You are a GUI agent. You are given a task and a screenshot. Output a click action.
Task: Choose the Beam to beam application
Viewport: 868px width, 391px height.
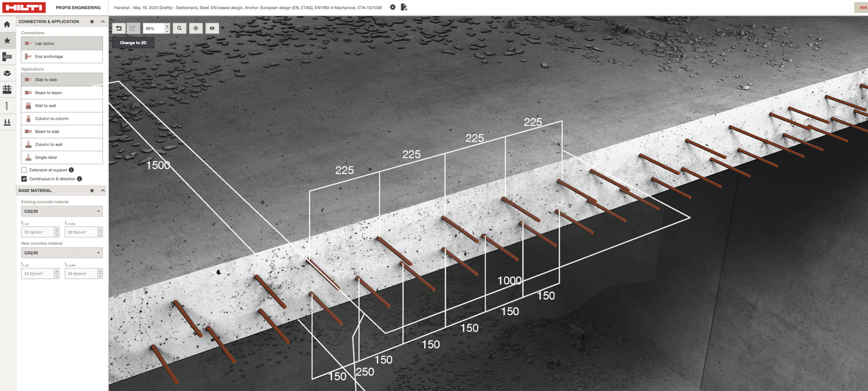pyautogui.click(x=62, y=93)
